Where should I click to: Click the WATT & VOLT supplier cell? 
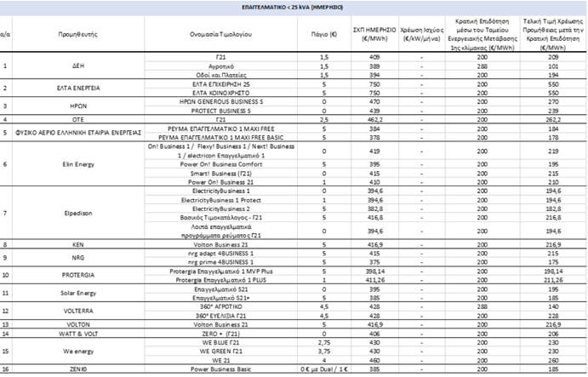[x=78, y=334]
